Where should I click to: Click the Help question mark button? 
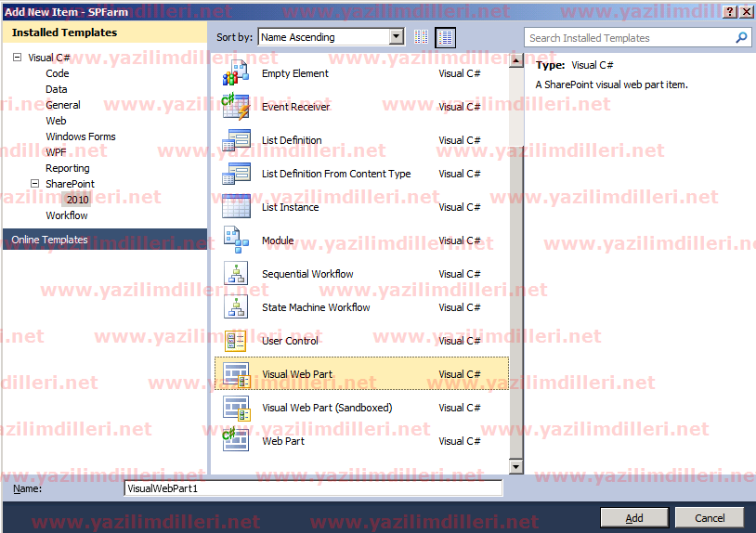(x=730, y=11)
